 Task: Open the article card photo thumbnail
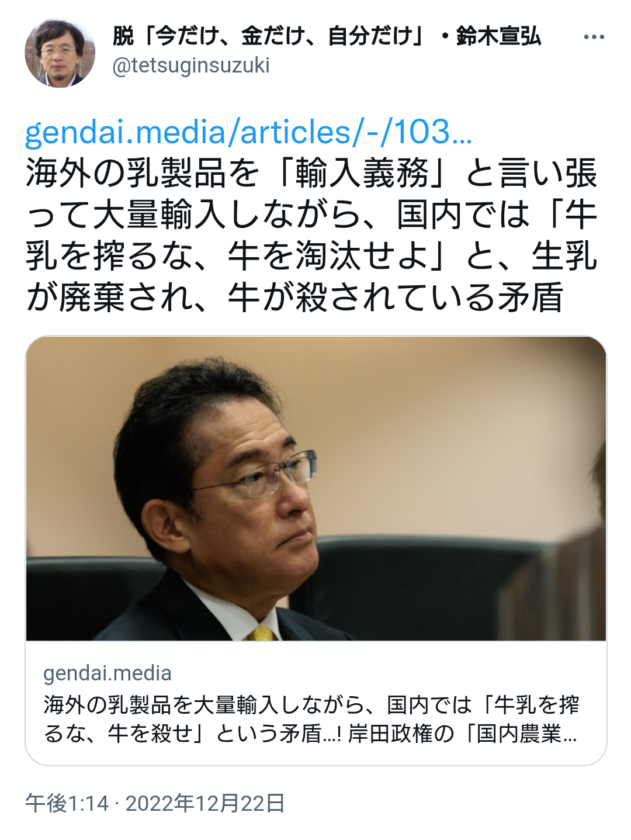[316, 489]
